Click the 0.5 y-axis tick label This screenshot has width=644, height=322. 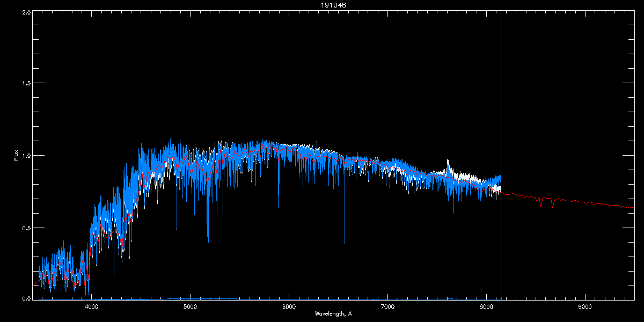(25, 228)
